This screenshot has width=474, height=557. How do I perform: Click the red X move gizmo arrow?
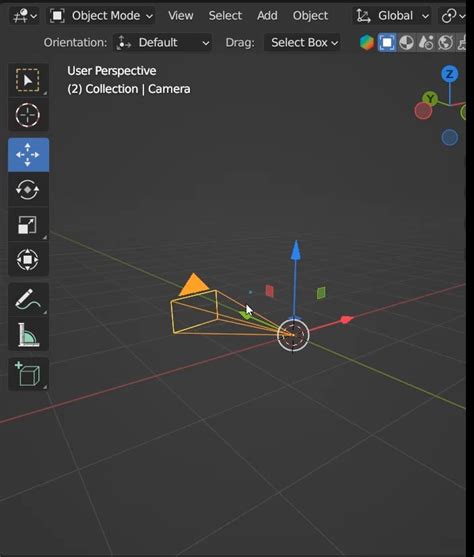[x=346, y=320]
